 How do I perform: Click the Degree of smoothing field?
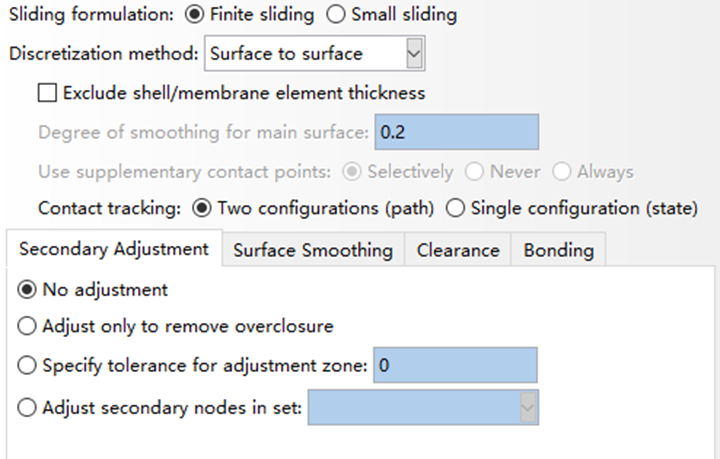click(455, 132)
